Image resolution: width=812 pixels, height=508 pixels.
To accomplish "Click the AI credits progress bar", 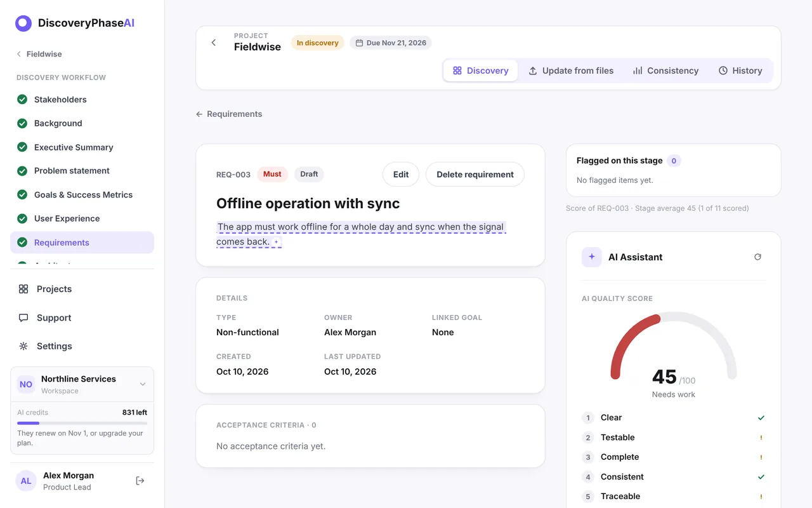I will pyautogui.click(x=82, y=423).
